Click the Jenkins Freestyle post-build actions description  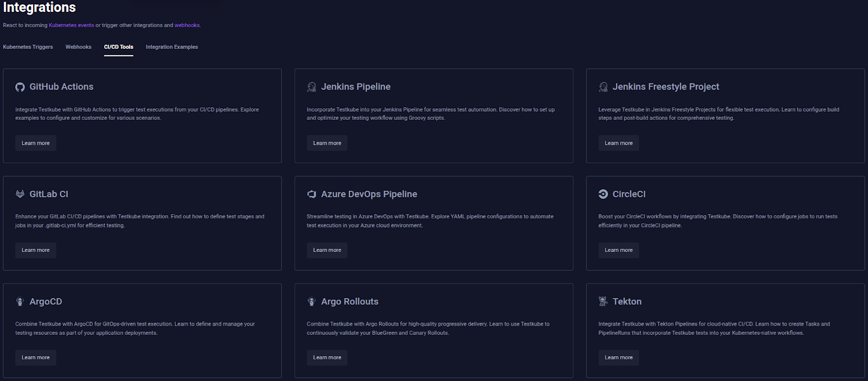[719, 114]
